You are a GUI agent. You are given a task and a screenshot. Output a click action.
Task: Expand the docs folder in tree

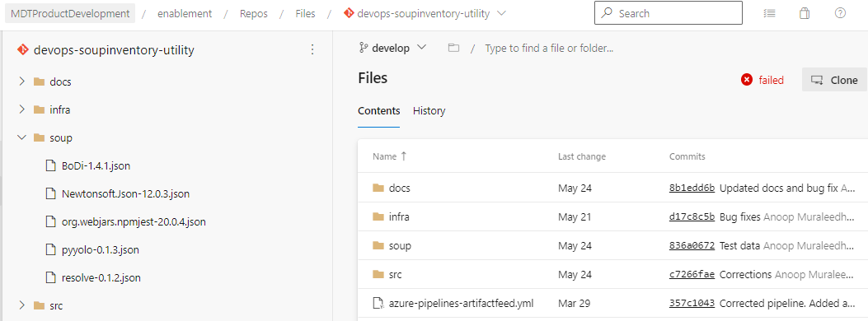(x=22, y=81)
